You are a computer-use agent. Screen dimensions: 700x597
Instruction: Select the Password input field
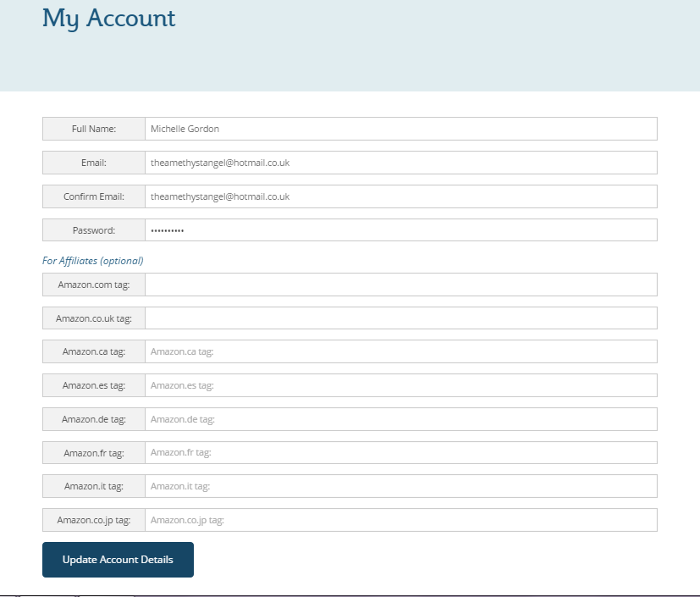coord(400,230)
